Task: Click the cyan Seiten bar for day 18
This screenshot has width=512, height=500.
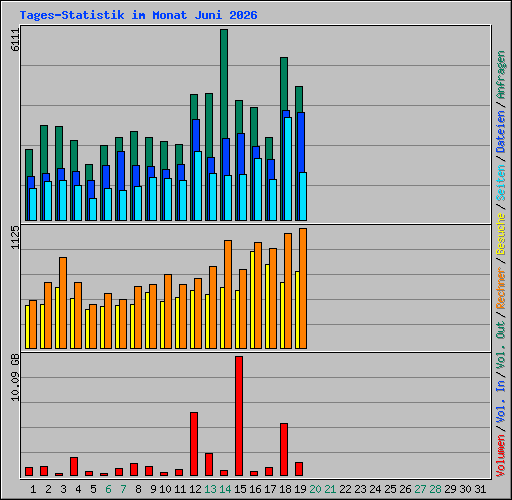Action: coord(288,169)
